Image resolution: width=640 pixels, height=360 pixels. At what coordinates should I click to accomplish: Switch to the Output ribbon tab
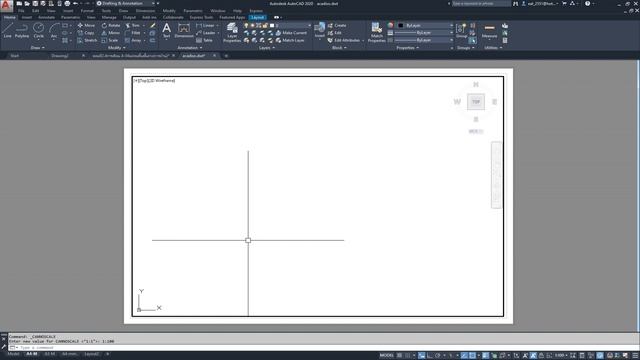(x=129, y=18)
